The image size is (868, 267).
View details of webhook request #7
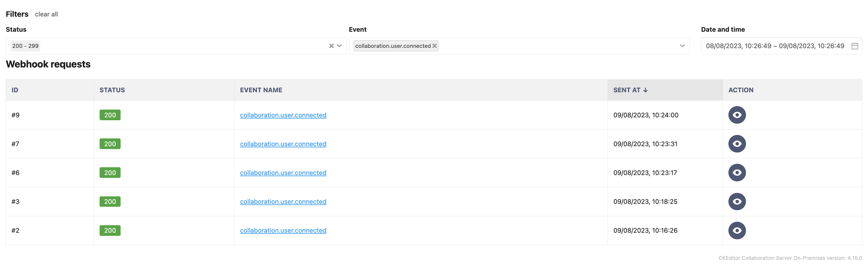point(737,144)
